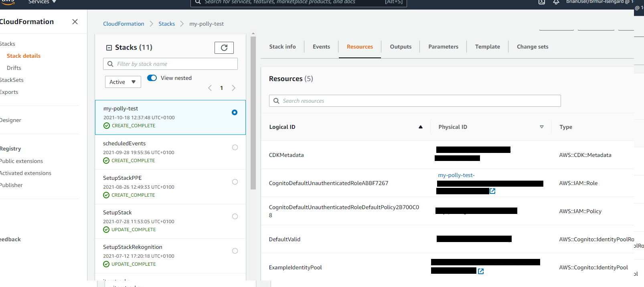The height and width of the screenshot is (287, 644).
Task: Expand the Services menu in header
Action: coord(42,2)
